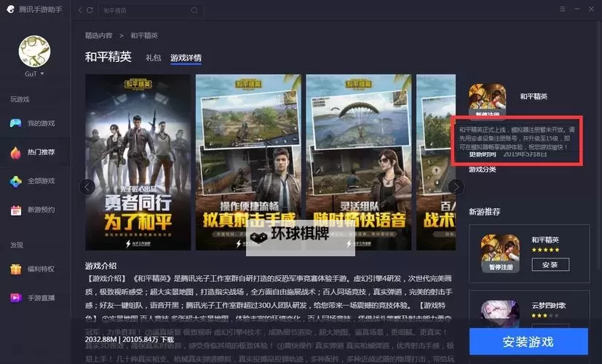Show next screenshot with right carousel arrow
Screen dimensions: 602x364
(456, 187)
